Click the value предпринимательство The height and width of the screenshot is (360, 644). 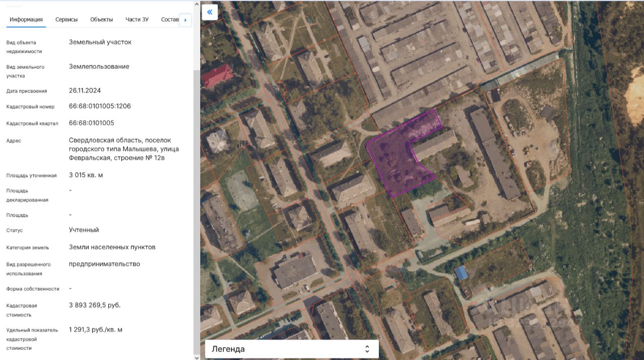(105, 264)
